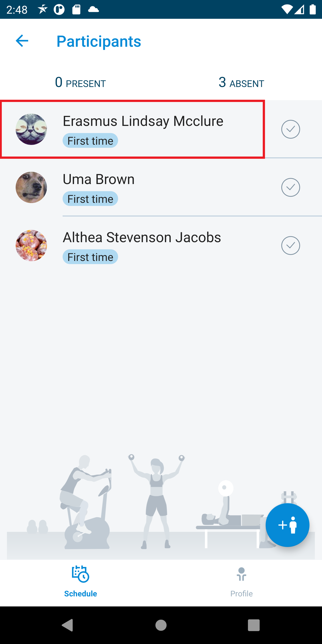The height and width of the screenshot is (644, 322).
Task: Tap Erasmus Lindsay Mcclure's cat avatar
Action: (x=31, y=129)
